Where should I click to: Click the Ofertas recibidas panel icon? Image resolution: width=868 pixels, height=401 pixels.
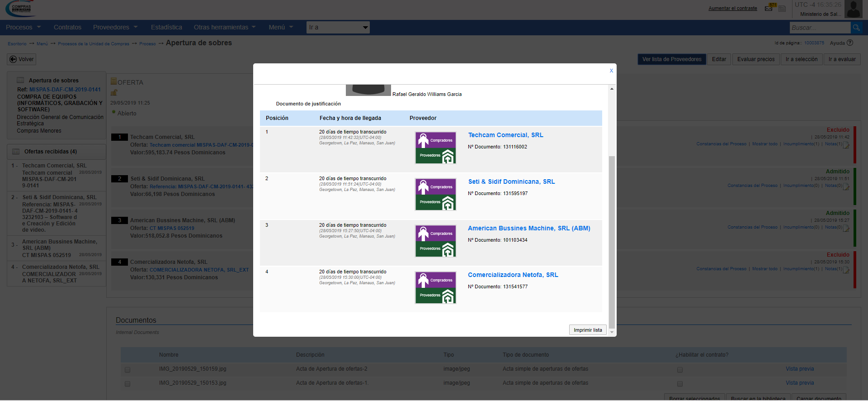pos(16,152)
